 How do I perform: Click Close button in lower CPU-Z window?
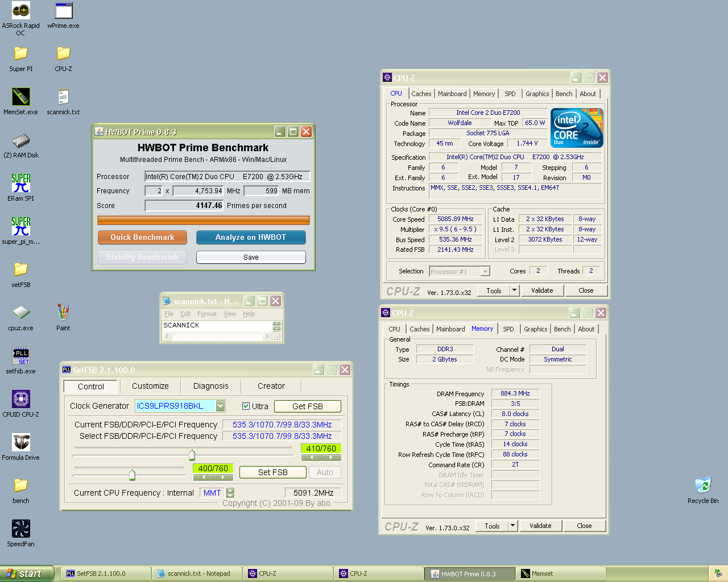pos(584,526)
